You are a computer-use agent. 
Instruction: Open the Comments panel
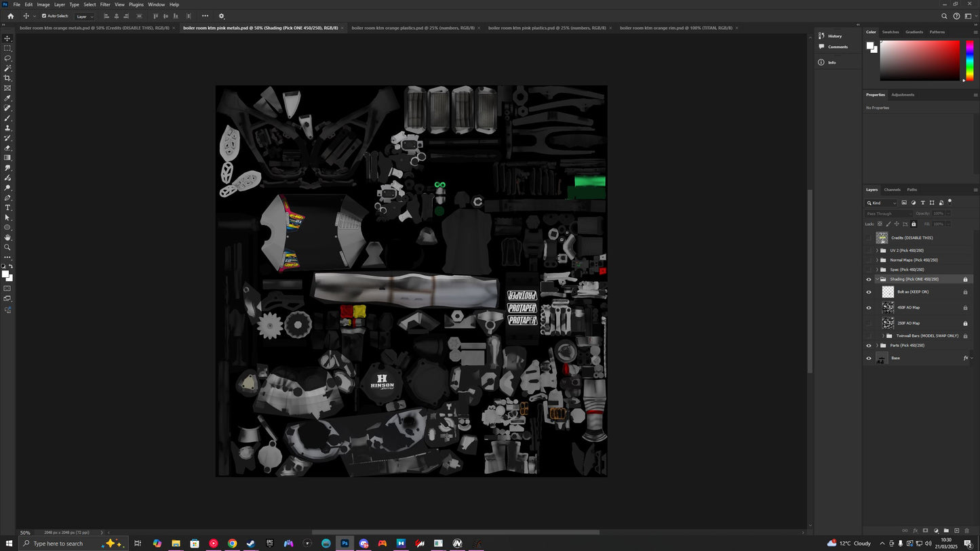pos(838,47)
